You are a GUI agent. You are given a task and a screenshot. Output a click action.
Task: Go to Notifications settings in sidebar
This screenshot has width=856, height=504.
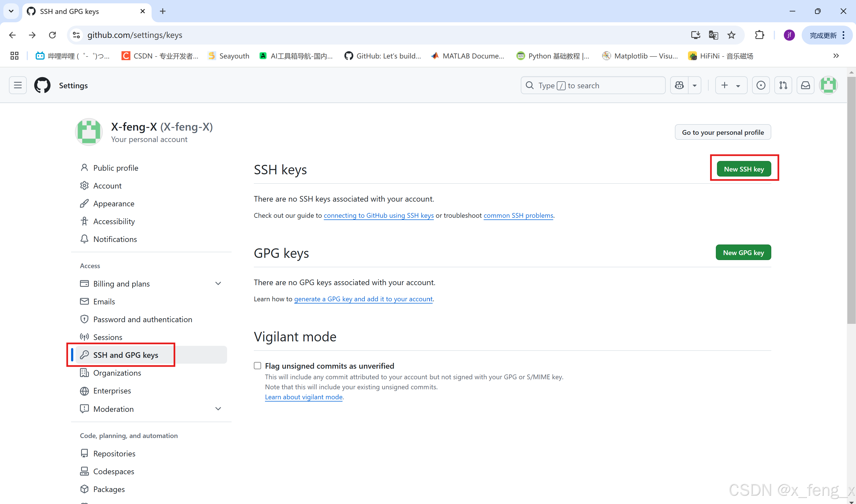click(x=115, y=239)
